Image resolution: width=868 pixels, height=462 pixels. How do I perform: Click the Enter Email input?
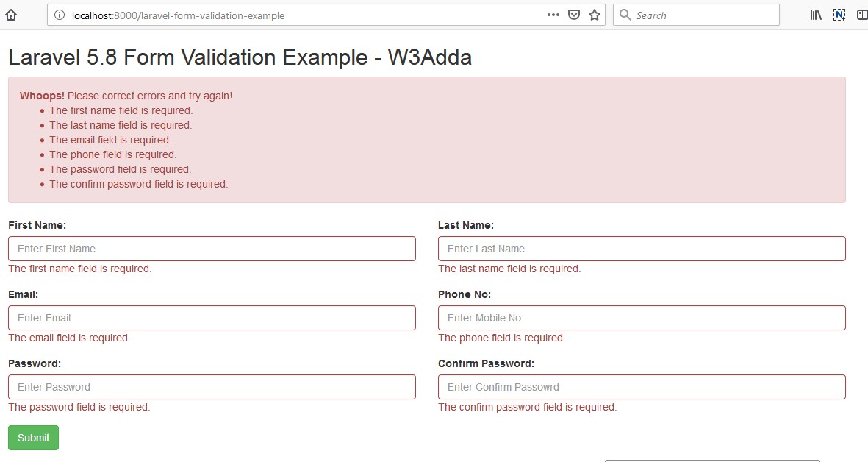tap(212, 317)
